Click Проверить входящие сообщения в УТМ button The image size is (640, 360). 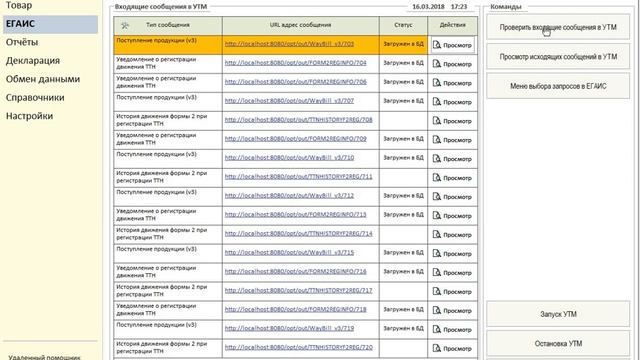click(x=558, y=27)
